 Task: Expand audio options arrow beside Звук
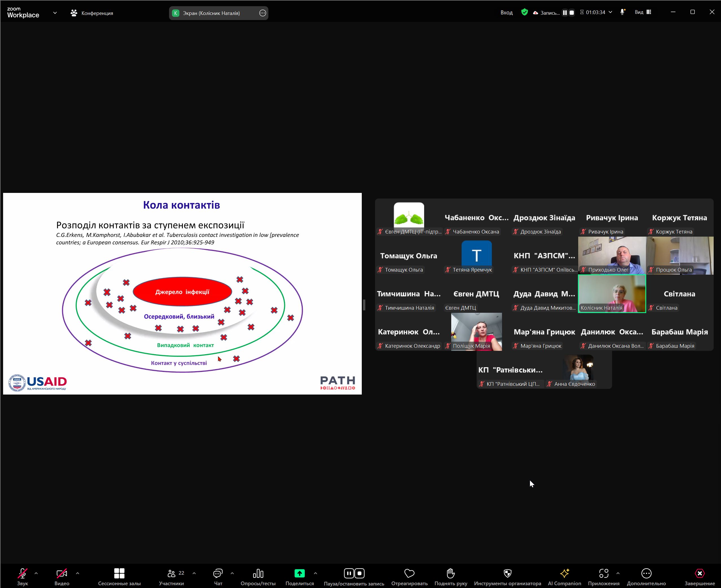pos(36,573)
